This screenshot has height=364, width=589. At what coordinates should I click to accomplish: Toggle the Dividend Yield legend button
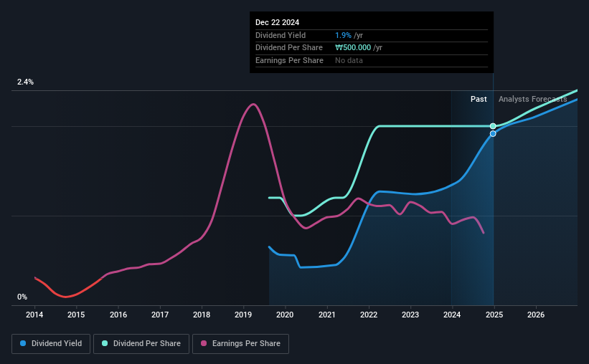coord(51,344)
